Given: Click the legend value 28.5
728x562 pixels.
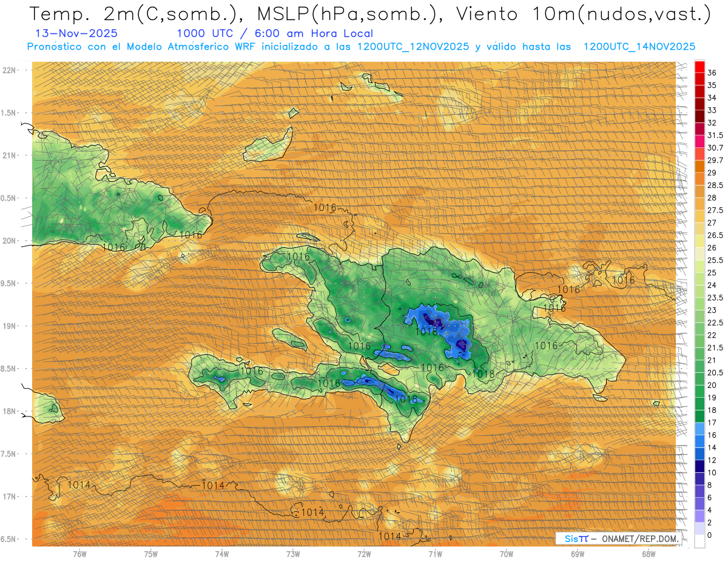Looking at the screenshot, I should coord(715,186).
